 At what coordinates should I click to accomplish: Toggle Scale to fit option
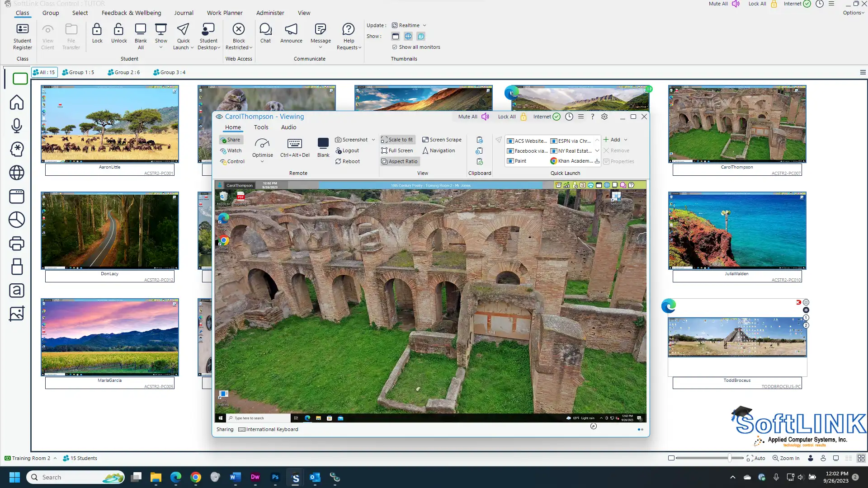point(397,140)
